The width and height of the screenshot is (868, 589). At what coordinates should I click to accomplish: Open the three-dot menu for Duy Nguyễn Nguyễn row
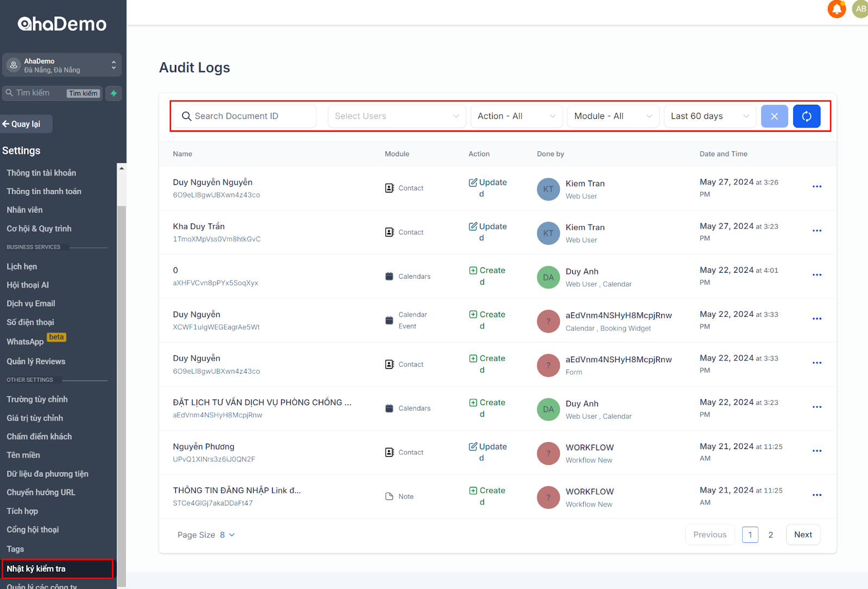(x=817, y=187)
